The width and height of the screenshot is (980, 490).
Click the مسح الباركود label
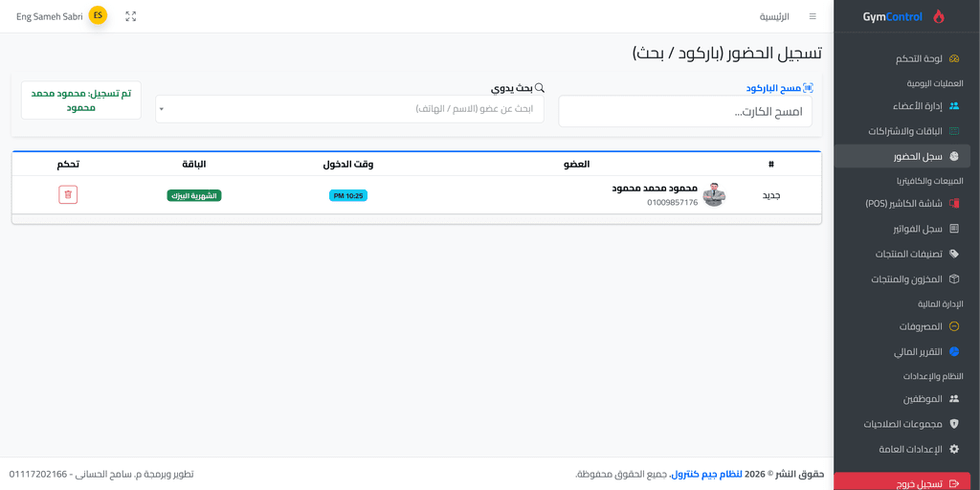[x=773, y=88]
